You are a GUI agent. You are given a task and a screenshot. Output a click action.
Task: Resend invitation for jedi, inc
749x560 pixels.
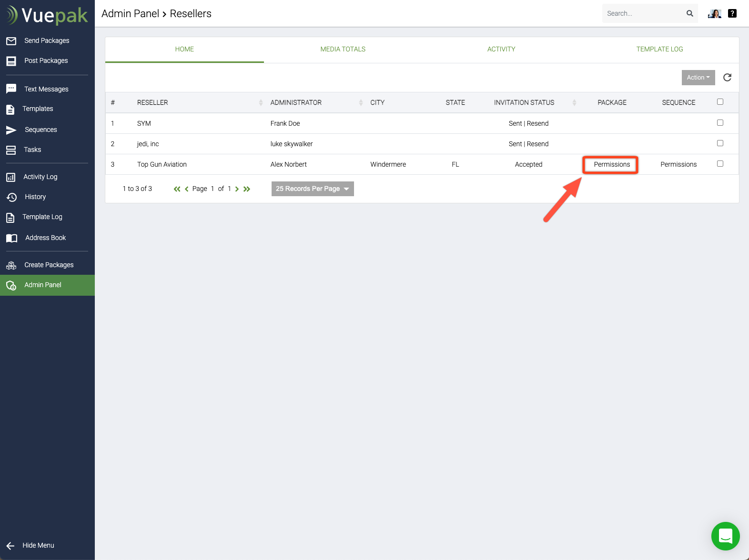click(x=538, y=144)
